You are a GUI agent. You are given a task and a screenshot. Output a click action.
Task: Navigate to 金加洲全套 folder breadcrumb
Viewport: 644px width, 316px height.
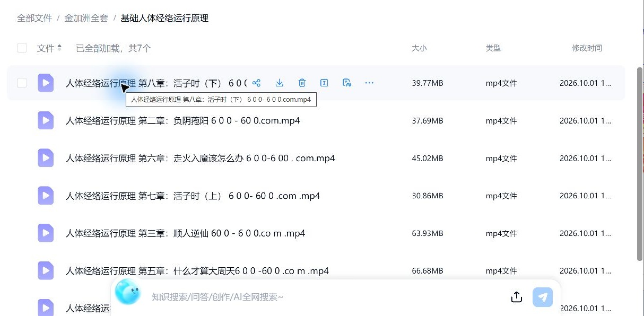pos(86,18)
